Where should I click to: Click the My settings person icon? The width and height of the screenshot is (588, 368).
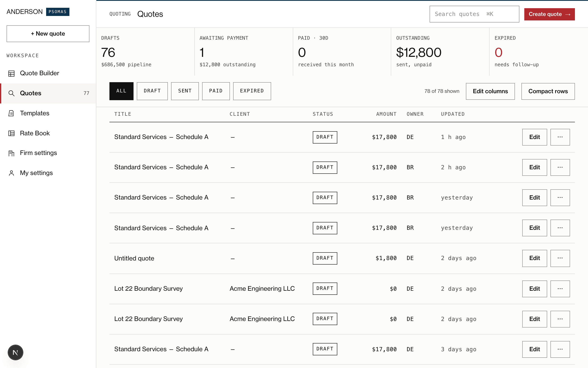(x=11, y=173)
